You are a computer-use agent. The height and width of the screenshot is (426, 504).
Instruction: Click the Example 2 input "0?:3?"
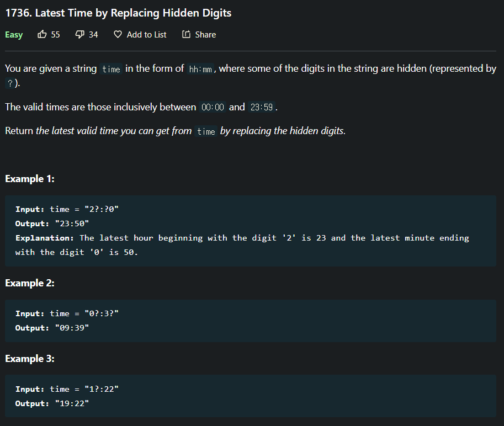click(x=102, y=313)
